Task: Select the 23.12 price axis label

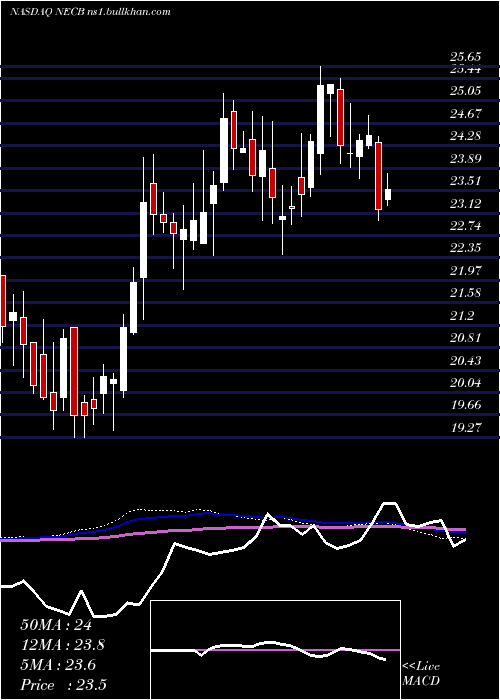Action: (x=466, y=204)
